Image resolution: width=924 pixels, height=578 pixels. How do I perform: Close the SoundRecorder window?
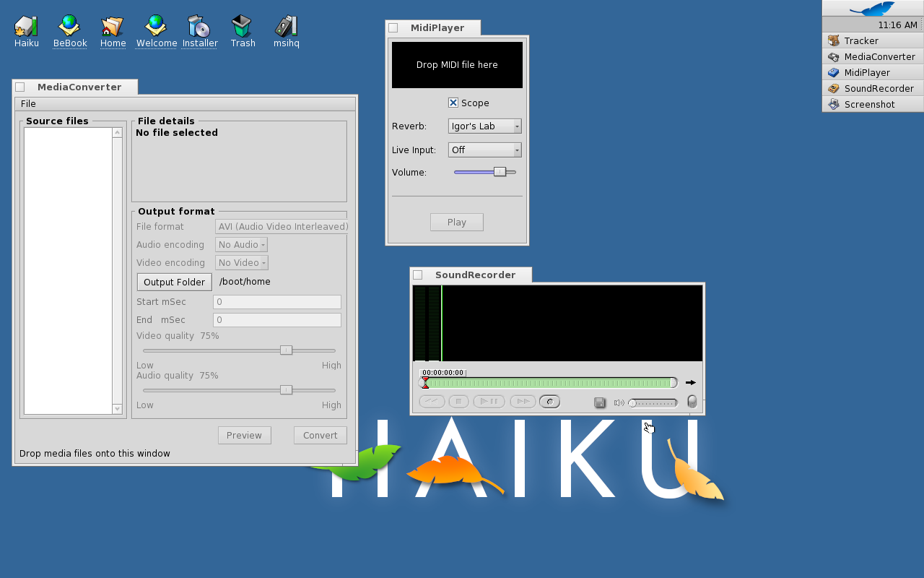pos(418,275)
